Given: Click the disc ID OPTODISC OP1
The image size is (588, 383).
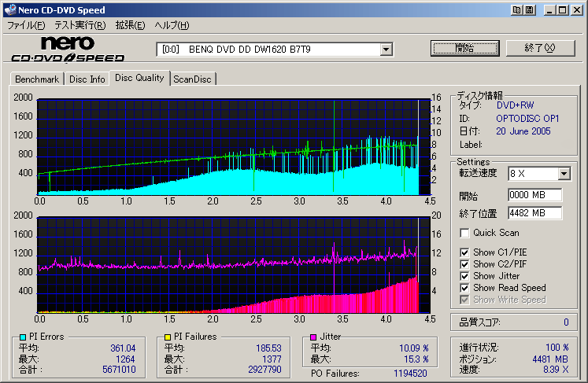Looking at the screenshot, I should tap(527, 119).
